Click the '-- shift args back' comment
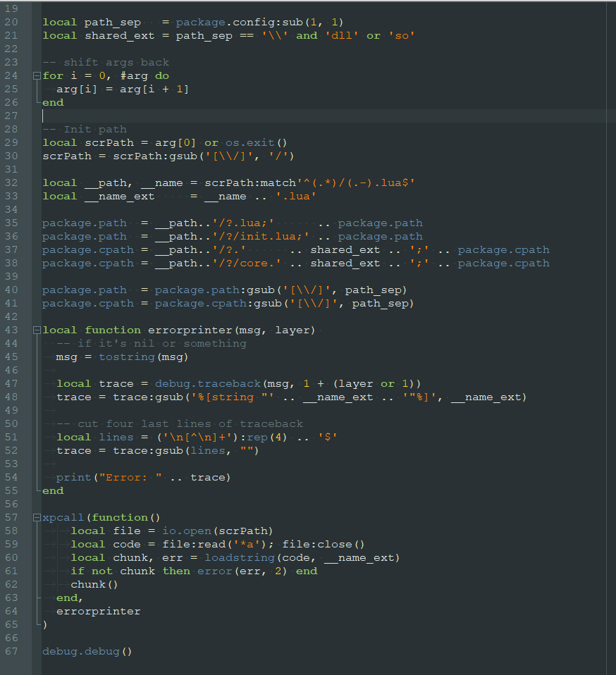The width and height of the screenshot is (616, 675). (x=106, y=63)
